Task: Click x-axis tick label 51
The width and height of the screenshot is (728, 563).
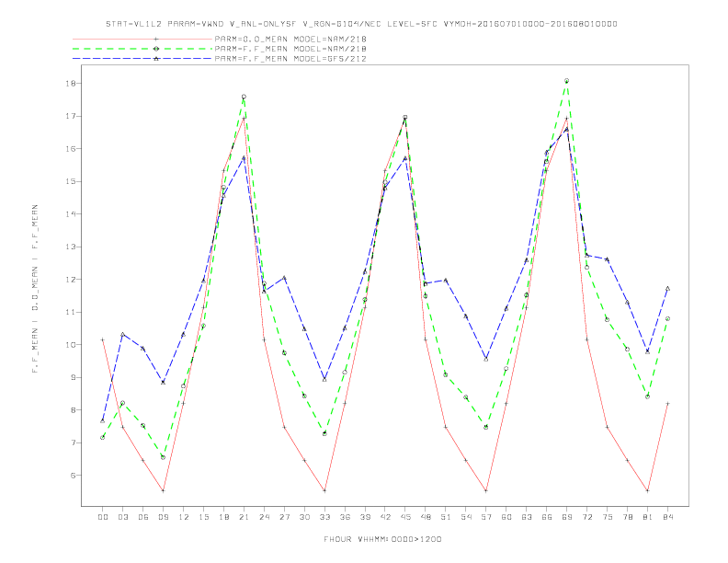Action: click(446, 517)
